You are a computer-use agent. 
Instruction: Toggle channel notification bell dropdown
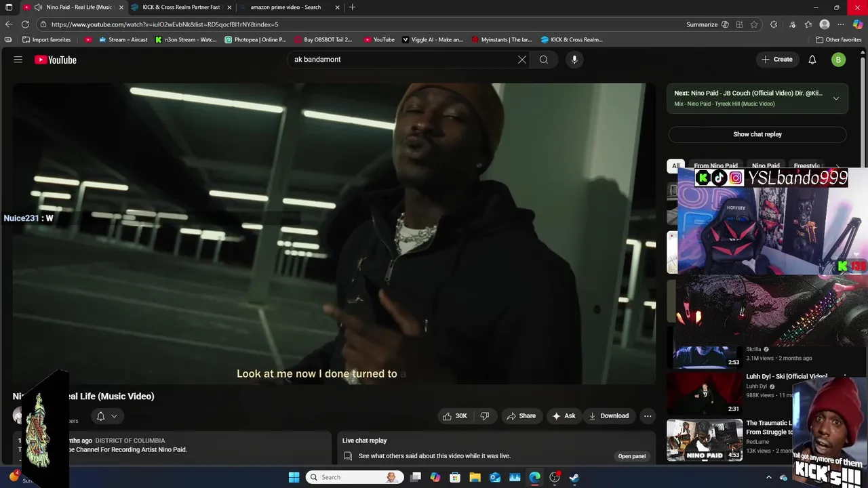(107, 416)
